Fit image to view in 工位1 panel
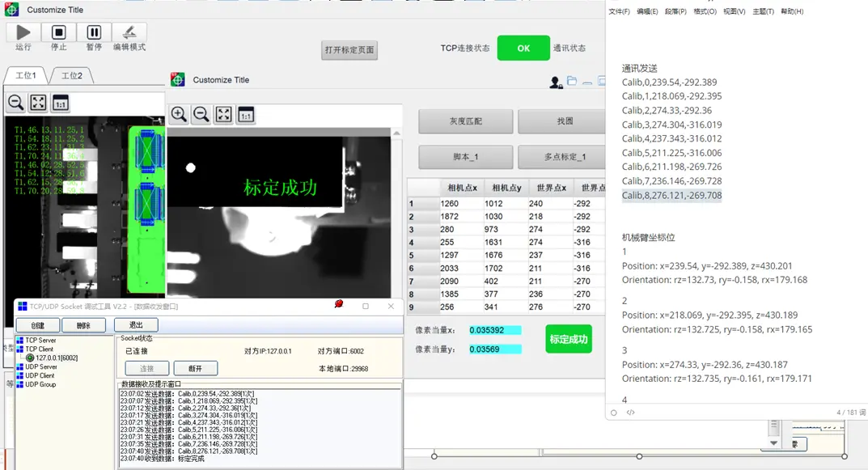868x470 pixels. coord(38,103)
